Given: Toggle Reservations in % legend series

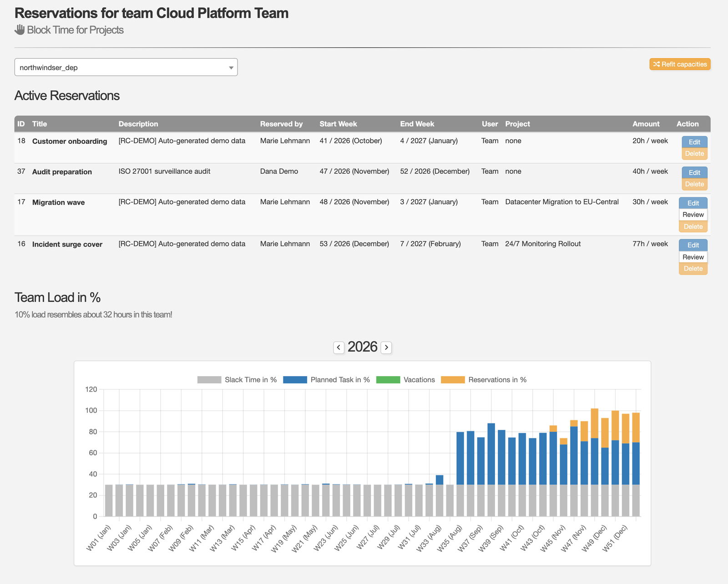Looking at the screenshot, I should [484, 380].
